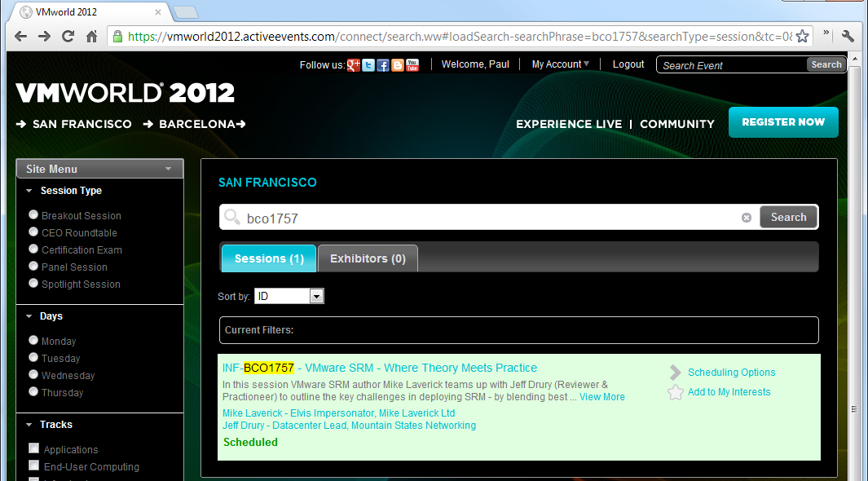The height and width of the screenshot is (481, 868).
Task: Click the green Scheduled status text
Action: tap(250, 442)
